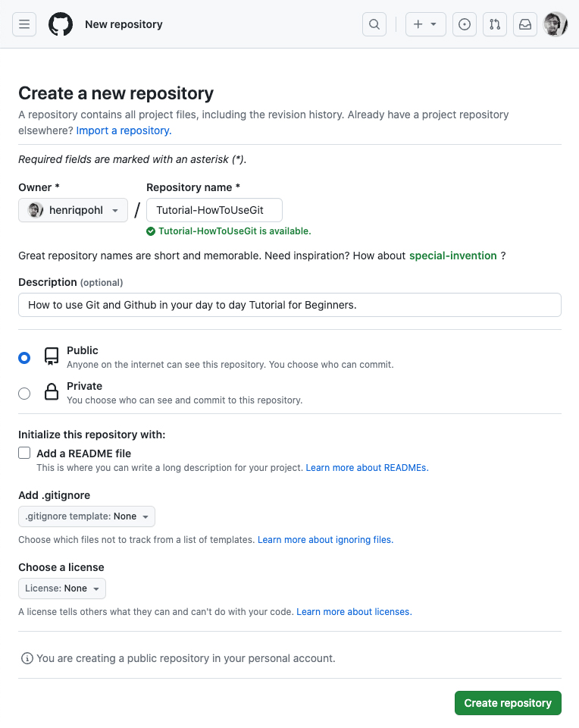Viewport: 579px width, 728px height.
Task: Select the Public visibility radio button
Action: point(24,357)
